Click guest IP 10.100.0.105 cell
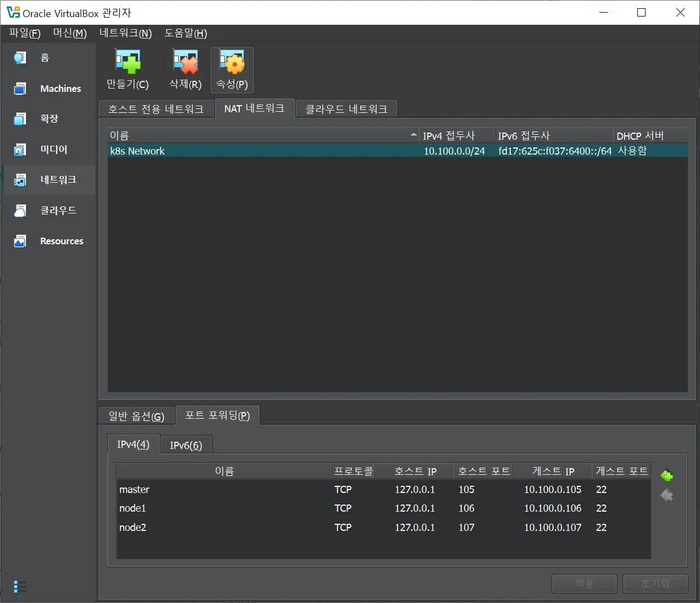The image size is (700, 603). pyautogui.click(x=553, y=490)
